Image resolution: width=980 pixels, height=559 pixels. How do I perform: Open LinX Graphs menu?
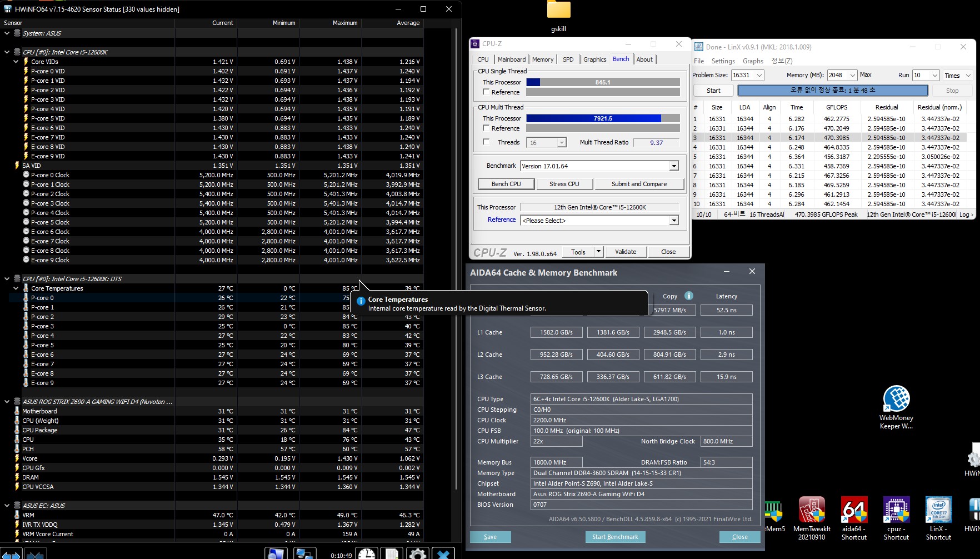pyautogui.click(x=753, y=61)
